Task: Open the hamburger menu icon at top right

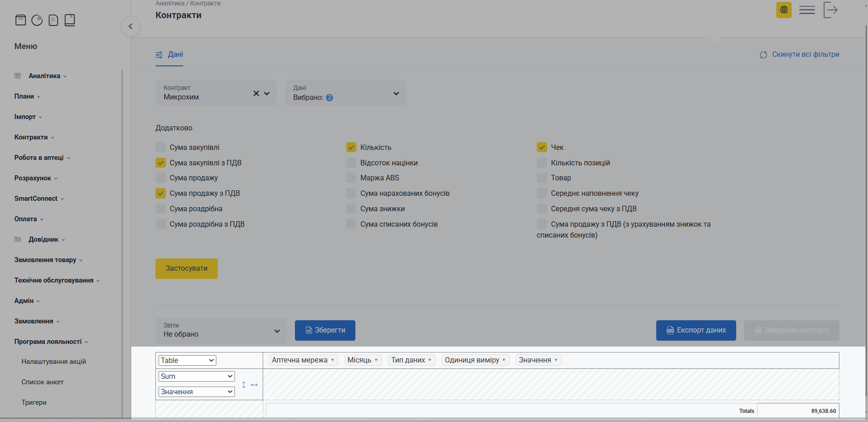Action: click(807, 10)
